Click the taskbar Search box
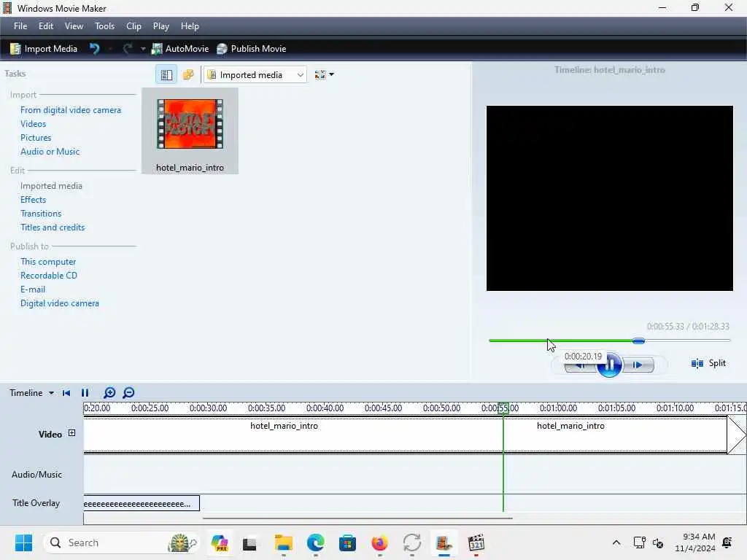 122,542
